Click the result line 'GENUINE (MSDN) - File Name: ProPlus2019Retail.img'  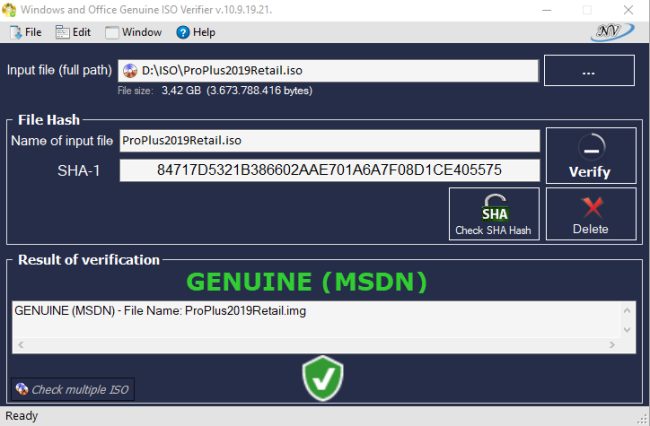[160, 311]
